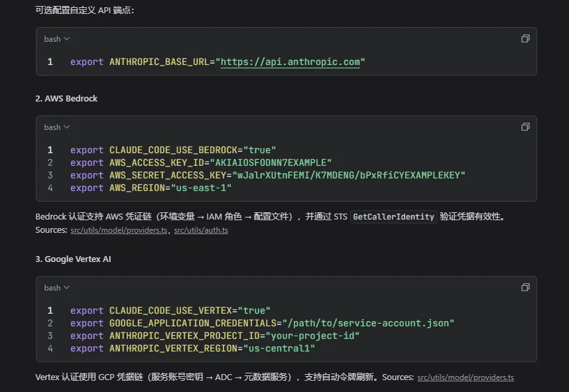Viewport: 569px width, 392px height.
Task: Copy the AWS Bedrock code block
Action: (525, 127)
